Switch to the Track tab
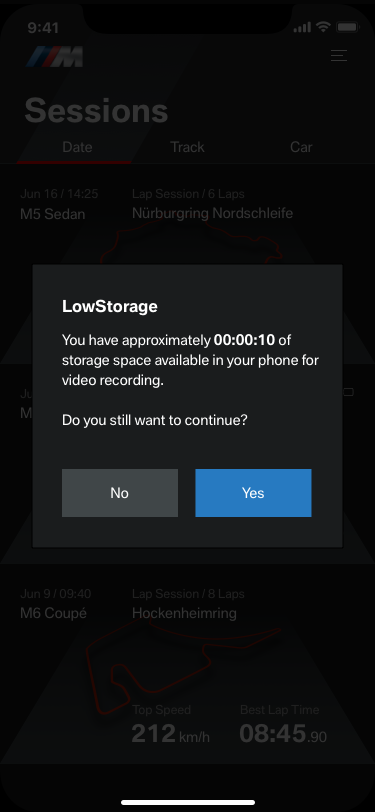 188,147
